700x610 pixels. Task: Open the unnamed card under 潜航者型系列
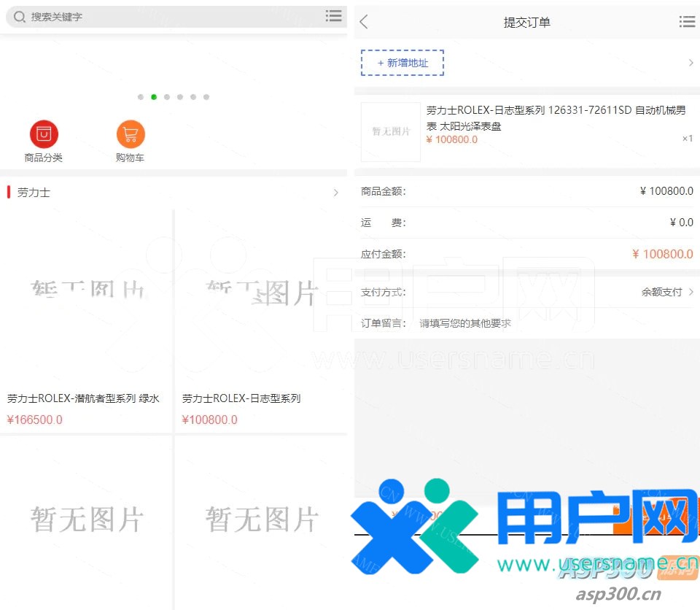coord(86,523)
